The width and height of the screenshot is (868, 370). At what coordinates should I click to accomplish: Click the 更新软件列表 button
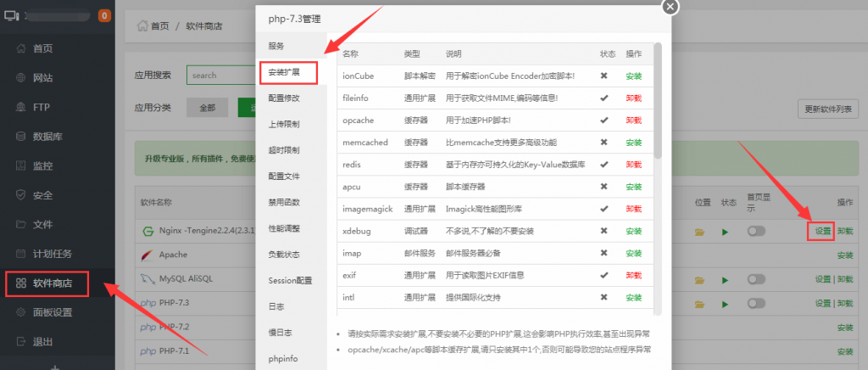click(x=827, y=109)
